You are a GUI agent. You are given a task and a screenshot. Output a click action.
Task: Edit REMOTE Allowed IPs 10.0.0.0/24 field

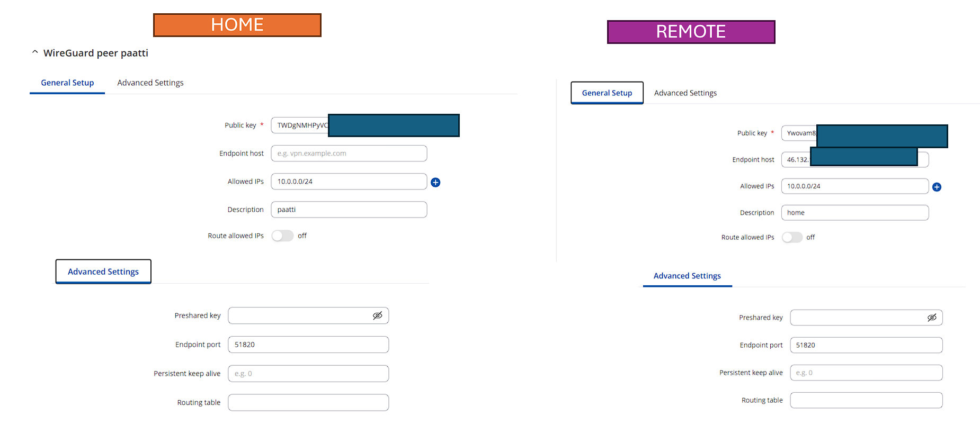[x=855, y=186]
